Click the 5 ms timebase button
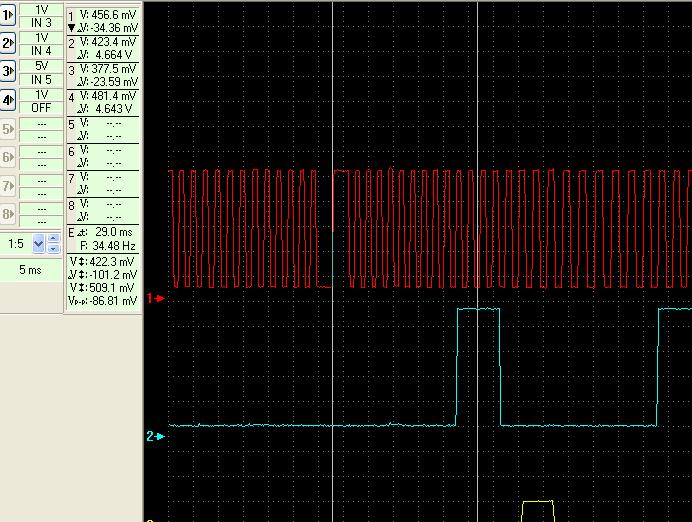 (x=31, y=270)
